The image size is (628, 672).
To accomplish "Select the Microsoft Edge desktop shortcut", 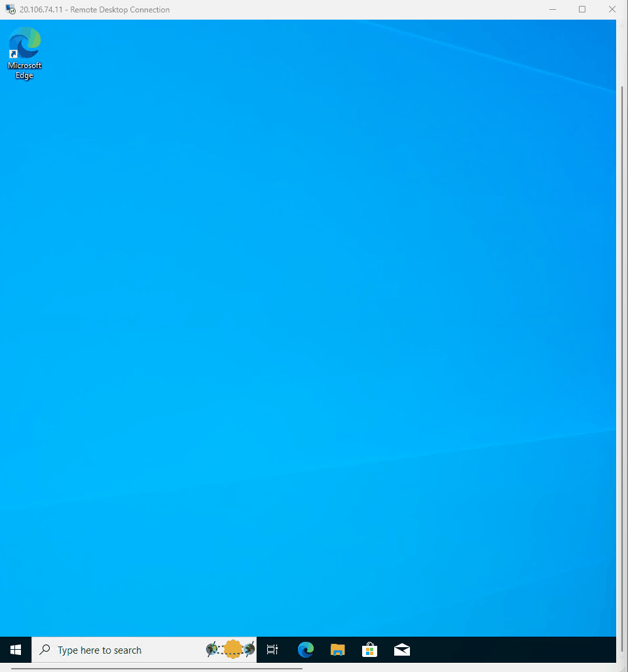I will (24, 53).
